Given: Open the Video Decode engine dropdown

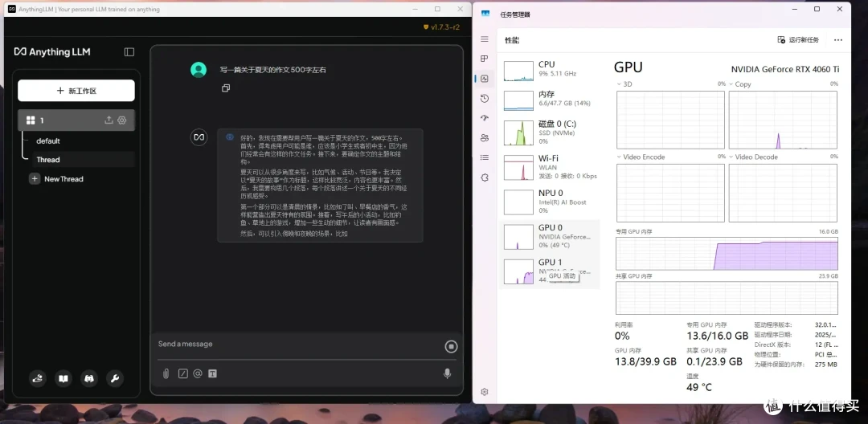Looking at the screenshot, I should 753,157.
